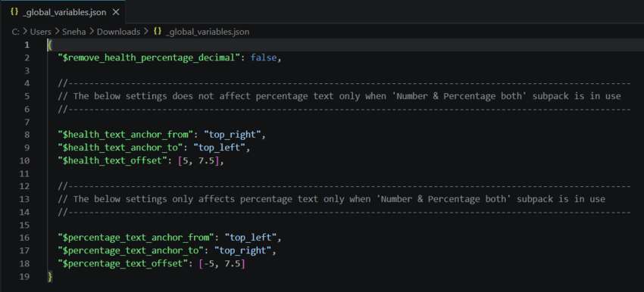Click the C: drive breadcrumb

pos(15,32)
